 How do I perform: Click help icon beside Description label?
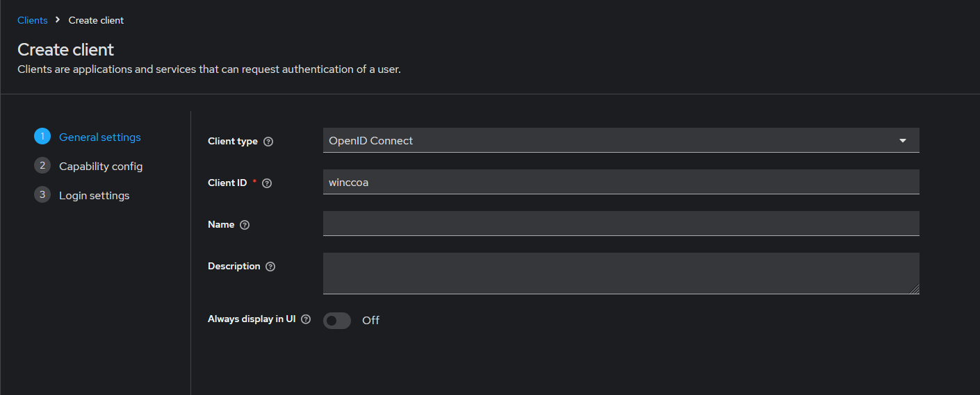[x=270, y=267]
